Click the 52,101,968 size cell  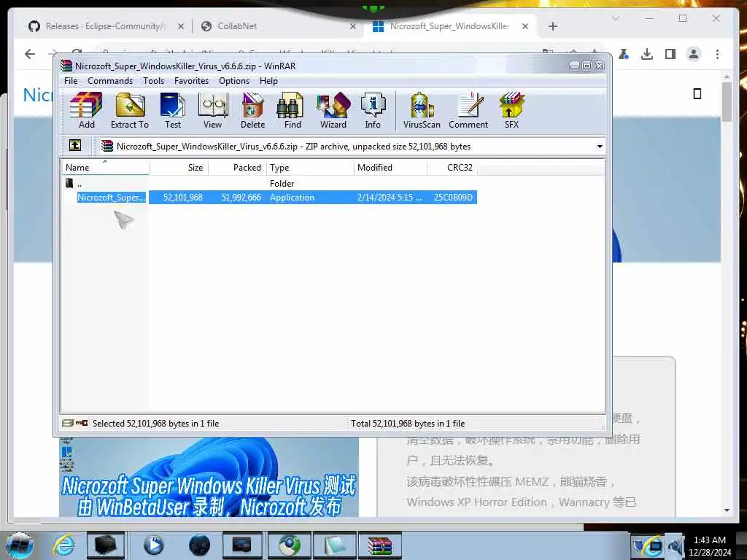183,197
